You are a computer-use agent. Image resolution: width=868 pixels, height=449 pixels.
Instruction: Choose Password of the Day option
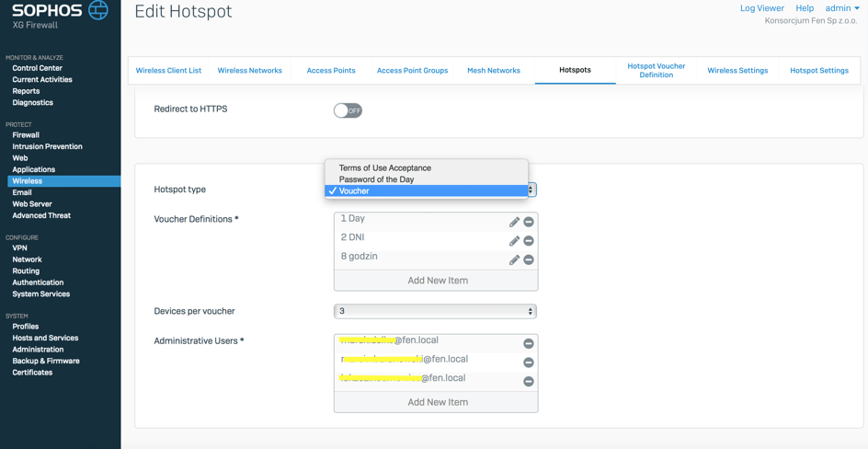pos(376,179)
